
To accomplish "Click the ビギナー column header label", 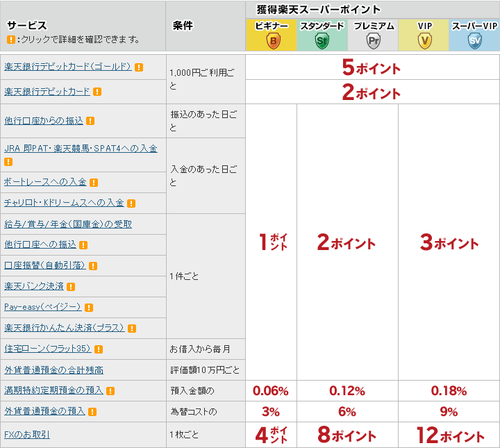I will (x=272, y=26).
